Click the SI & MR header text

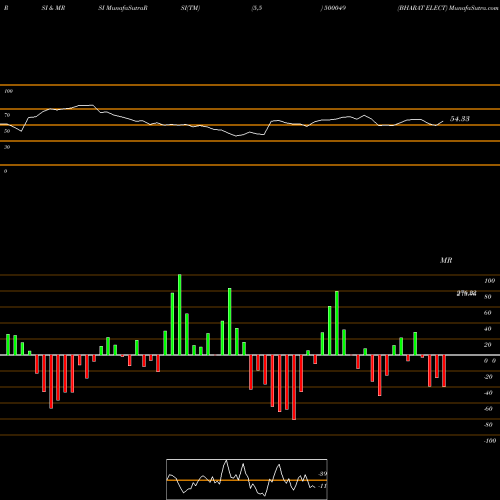point(53,8)
